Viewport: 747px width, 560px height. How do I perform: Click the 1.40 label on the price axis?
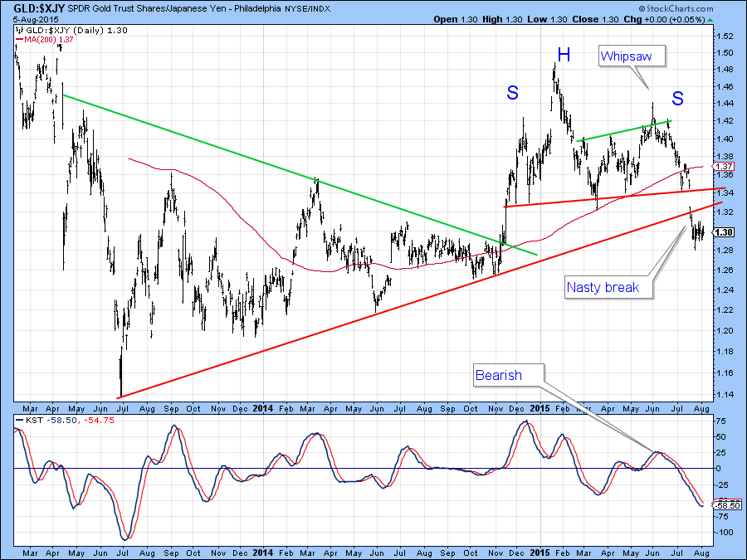[x=725, y=139]
